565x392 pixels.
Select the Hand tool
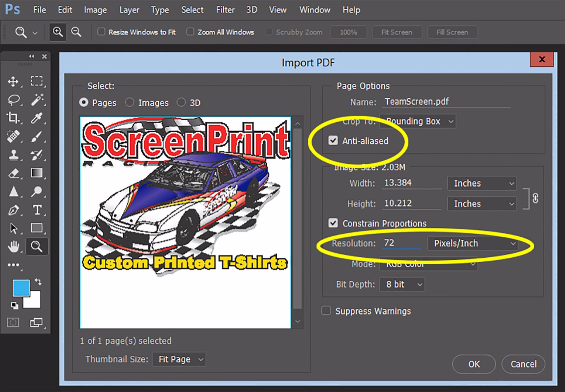14,246
